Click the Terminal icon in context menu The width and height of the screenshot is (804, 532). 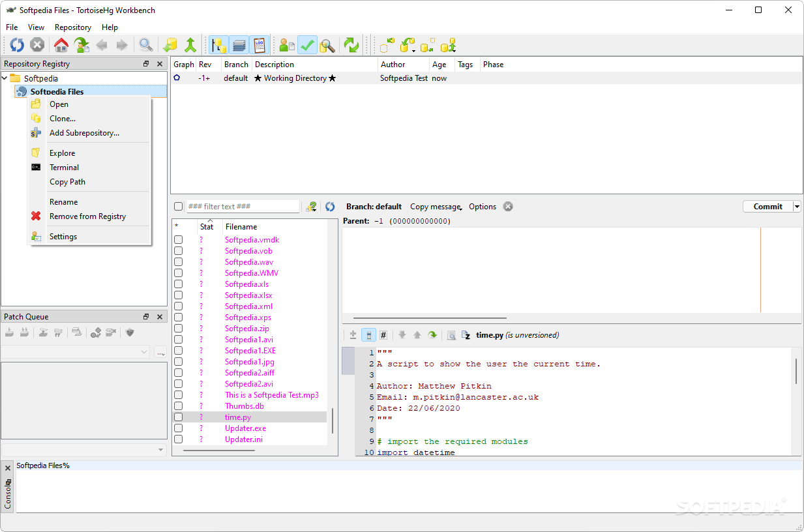tap(36, 168)
